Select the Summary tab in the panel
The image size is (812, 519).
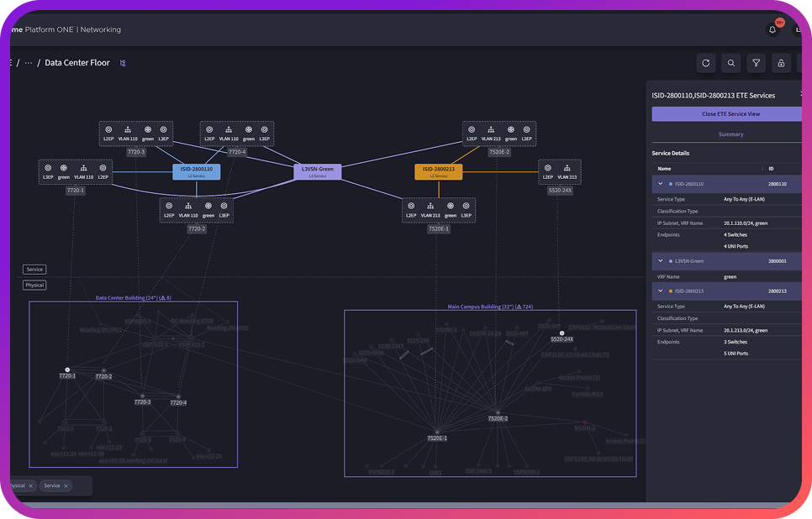(730, 134)
